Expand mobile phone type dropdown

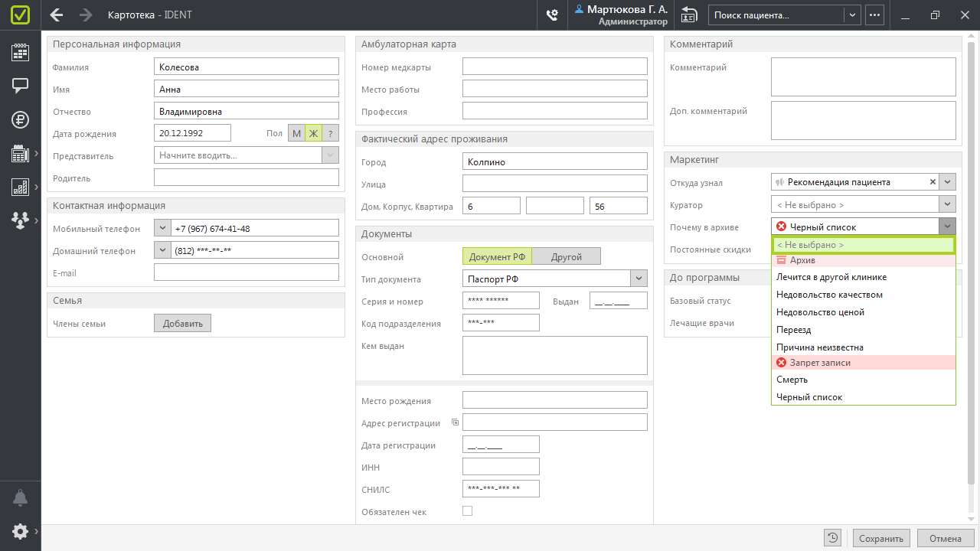162,228
